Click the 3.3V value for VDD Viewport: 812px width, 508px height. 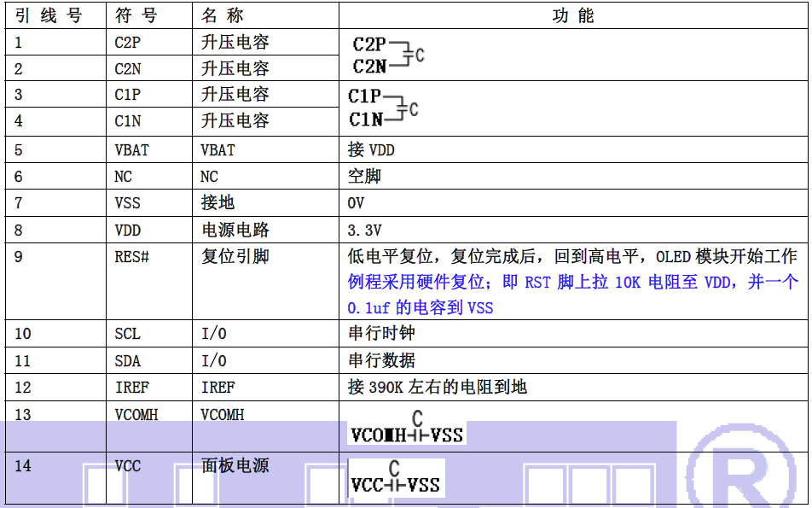click(x=364, y=231)
